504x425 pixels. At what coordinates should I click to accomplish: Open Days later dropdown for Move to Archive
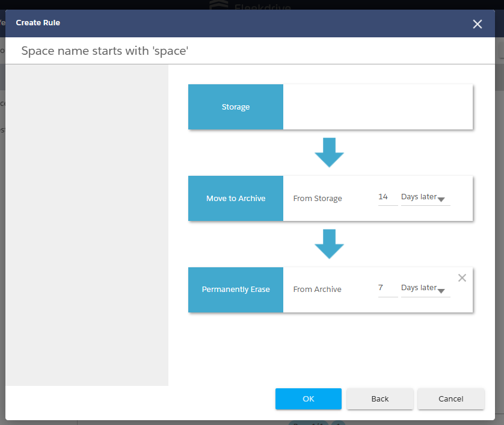tap(425, 197)
